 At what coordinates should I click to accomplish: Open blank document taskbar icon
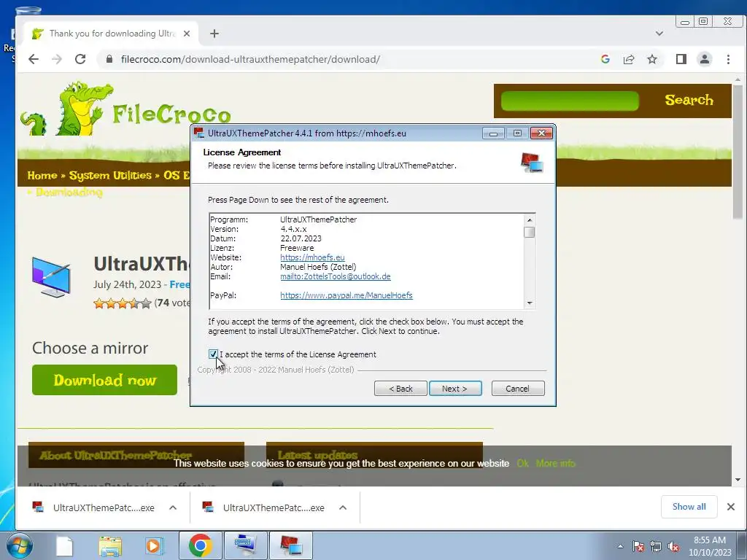click(64, 545)
